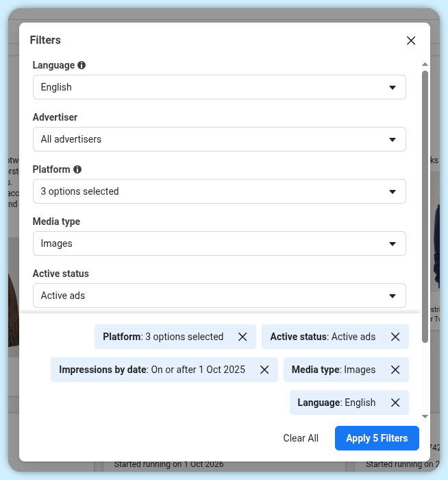
Task: Close the Filters dialog with the X icon
Action: pyautogui.click(x=411, y=40)
